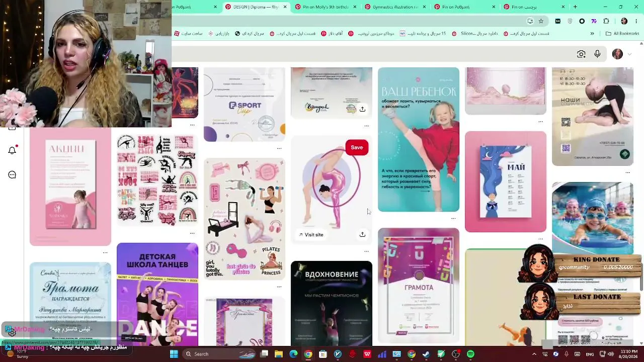Open All Bookmarks folder

(622, 34)
